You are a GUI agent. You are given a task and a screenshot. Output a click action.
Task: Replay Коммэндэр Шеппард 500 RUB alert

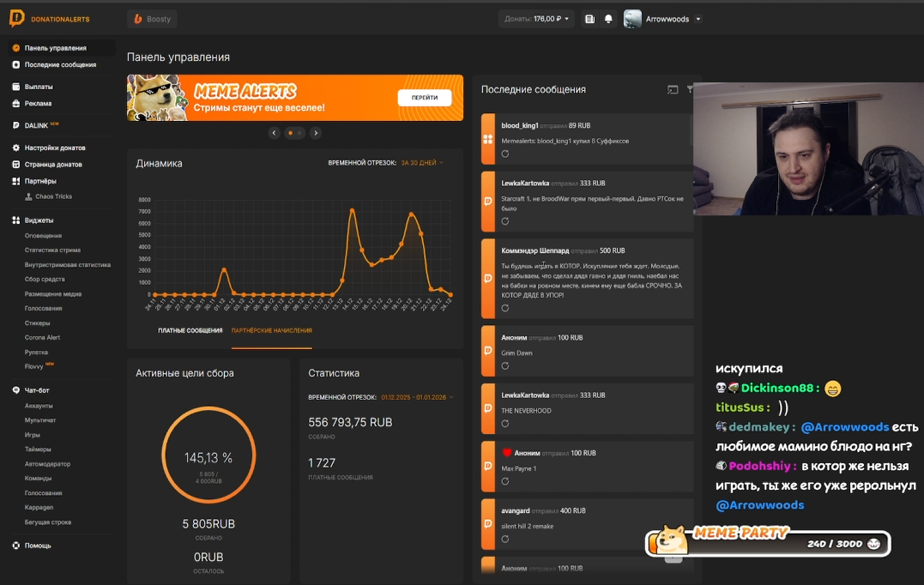click(x=505, y=308)
